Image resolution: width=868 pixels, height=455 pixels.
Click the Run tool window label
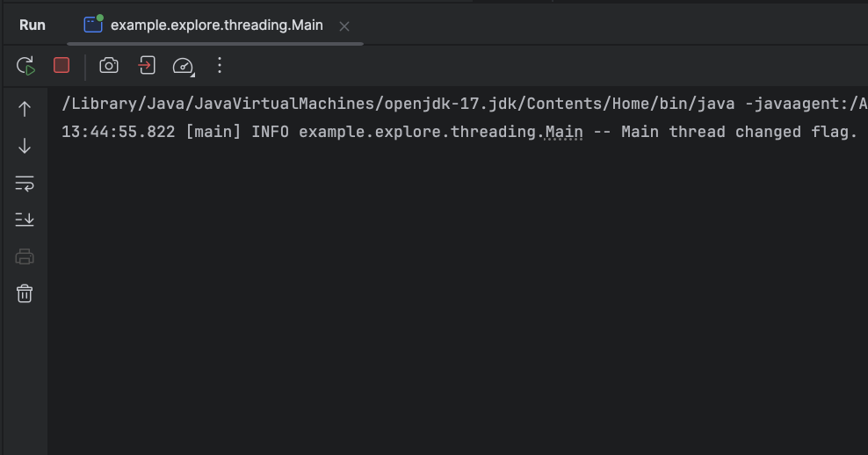(33, 25)
